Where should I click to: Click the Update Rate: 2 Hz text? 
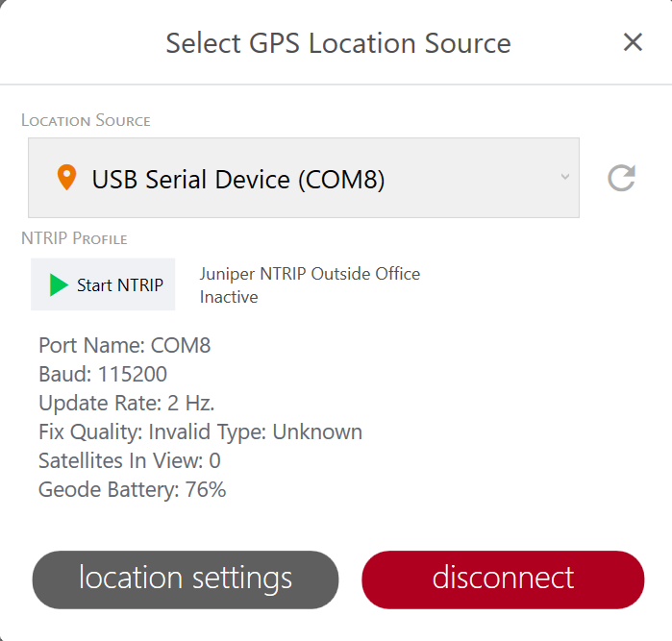[x=126, y=403]
